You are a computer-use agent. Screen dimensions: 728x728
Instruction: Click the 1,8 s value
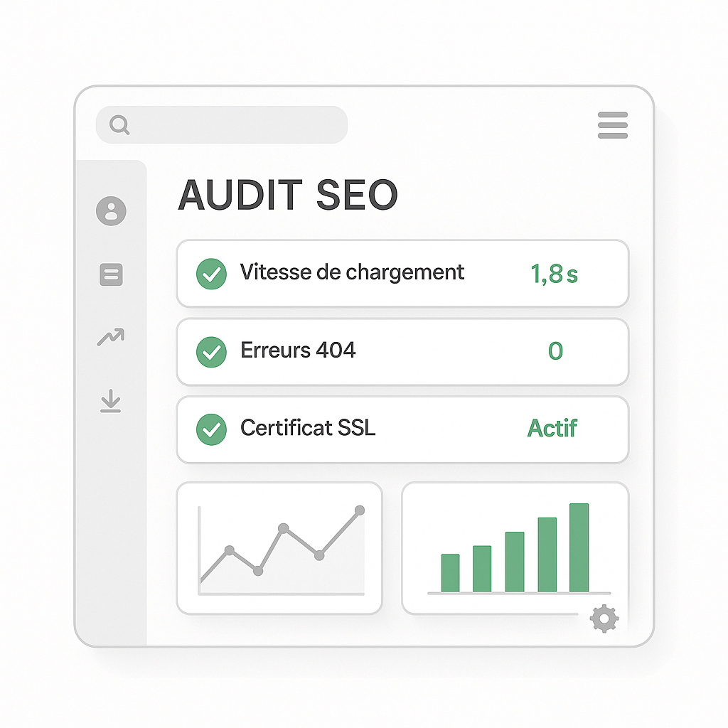pos(554,274)
